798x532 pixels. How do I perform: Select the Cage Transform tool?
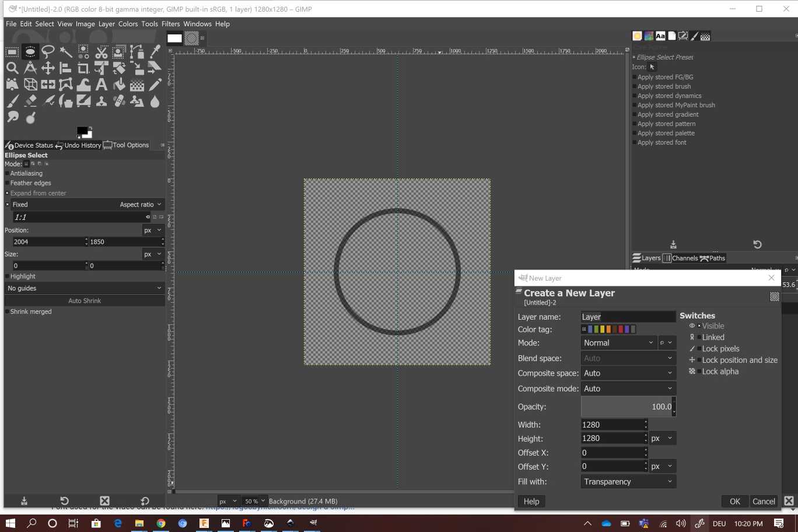coord(66,85)
